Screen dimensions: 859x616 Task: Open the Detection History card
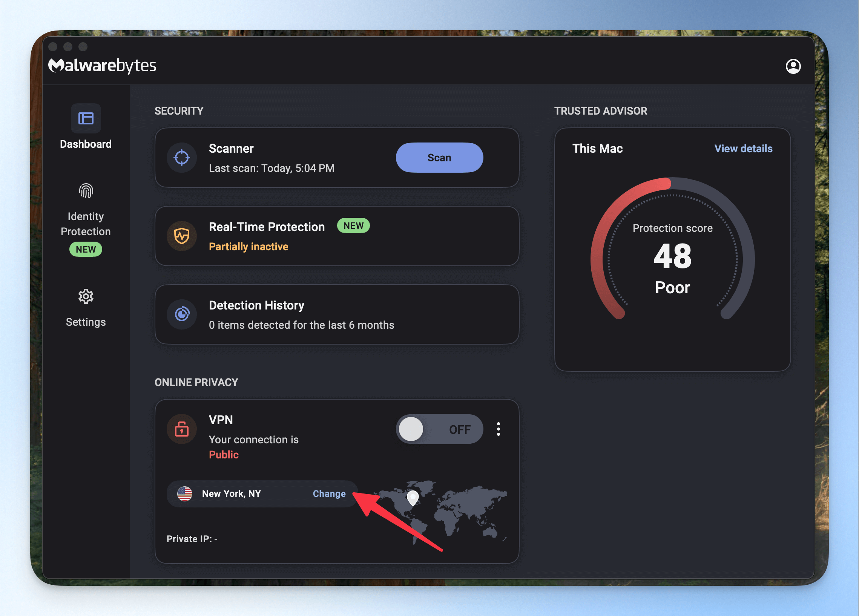coord(337,314)
